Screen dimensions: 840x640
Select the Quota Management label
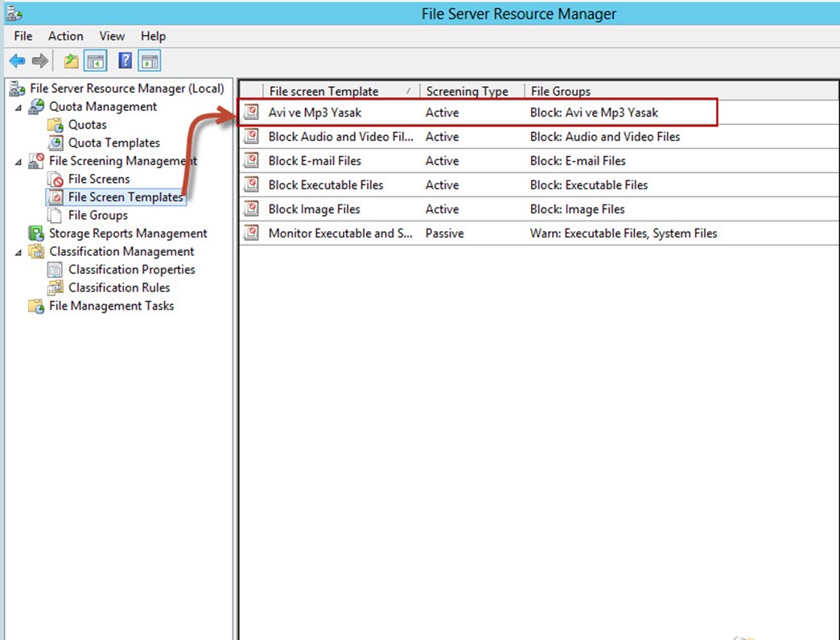pyautogui.click(x=103, y=106)
